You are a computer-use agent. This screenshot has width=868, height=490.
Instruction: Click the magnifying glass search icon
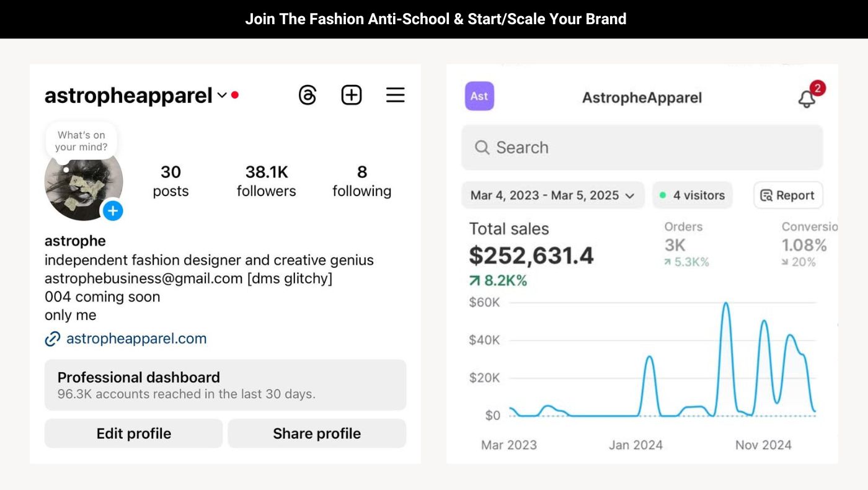[x=482, y=148]
